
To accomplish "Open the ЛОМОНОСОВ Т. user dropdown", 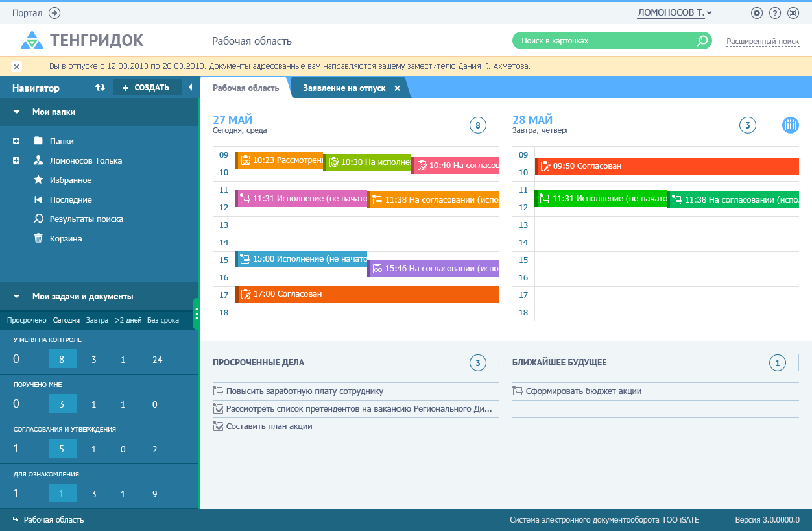I will click(675, 12).
